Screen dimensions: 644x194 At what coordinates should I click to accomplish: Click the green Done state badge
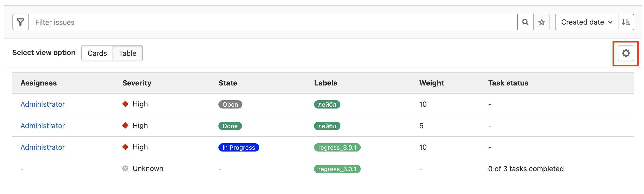coord(230,126)
